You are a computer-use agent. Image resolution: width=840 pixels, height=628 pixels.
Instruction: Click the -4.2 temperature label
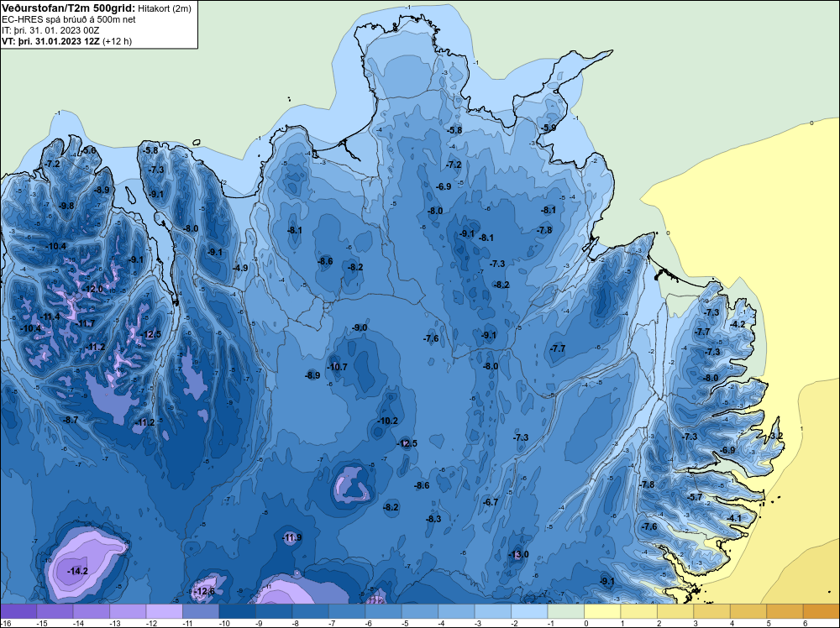pos(738,324)
